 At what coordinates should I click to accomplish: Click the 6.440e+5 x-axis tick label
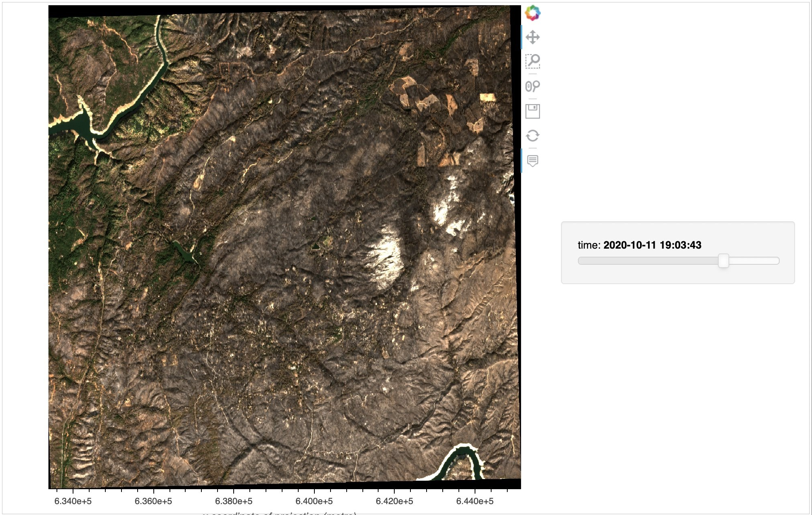point(475,501)
